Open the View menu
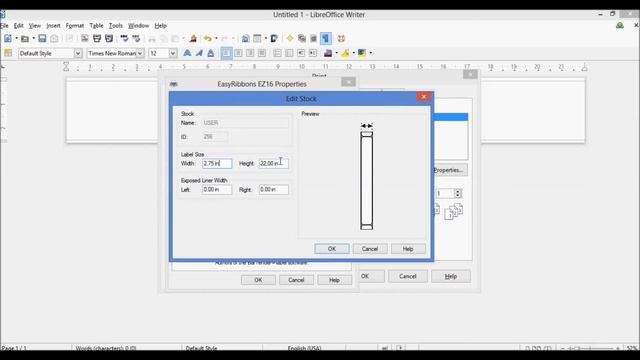Viewport: 640px width, 360px height. [35, 25]
